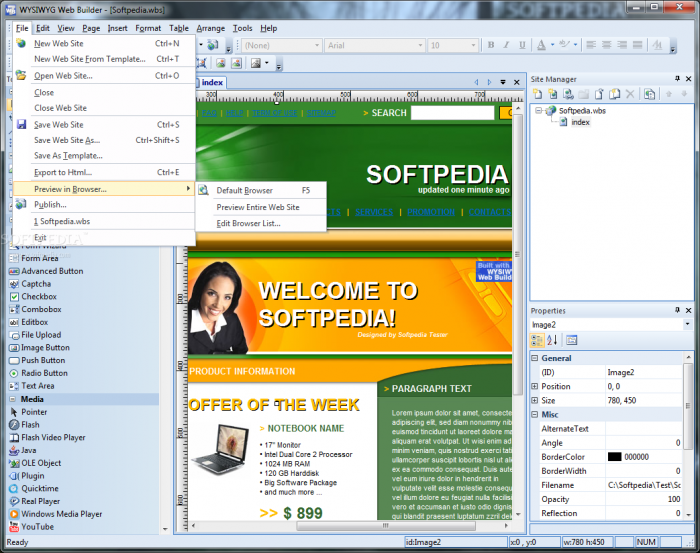
Task: Open the index page tab
Action: coord(212,83)
